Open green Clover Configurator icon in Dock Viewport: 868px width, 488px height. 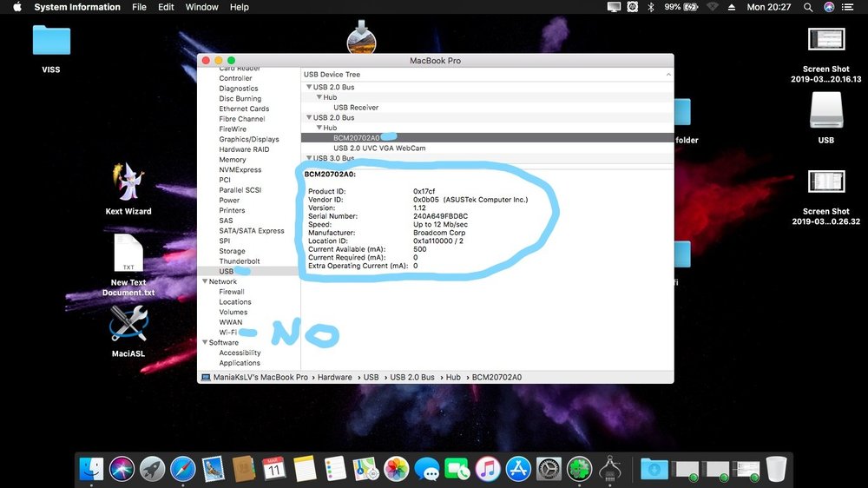(579, 469)
